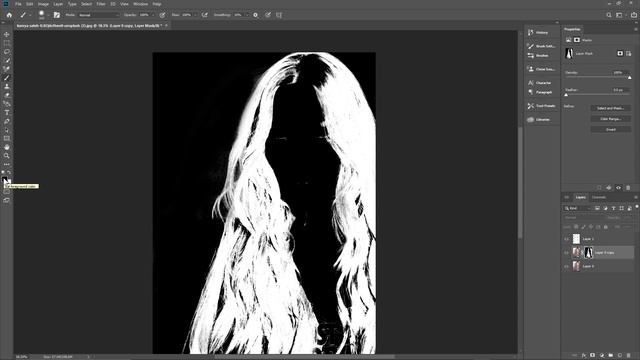Screen dimensions: 640x360
Task: Select the Hand tool
Action: point(7,147)
